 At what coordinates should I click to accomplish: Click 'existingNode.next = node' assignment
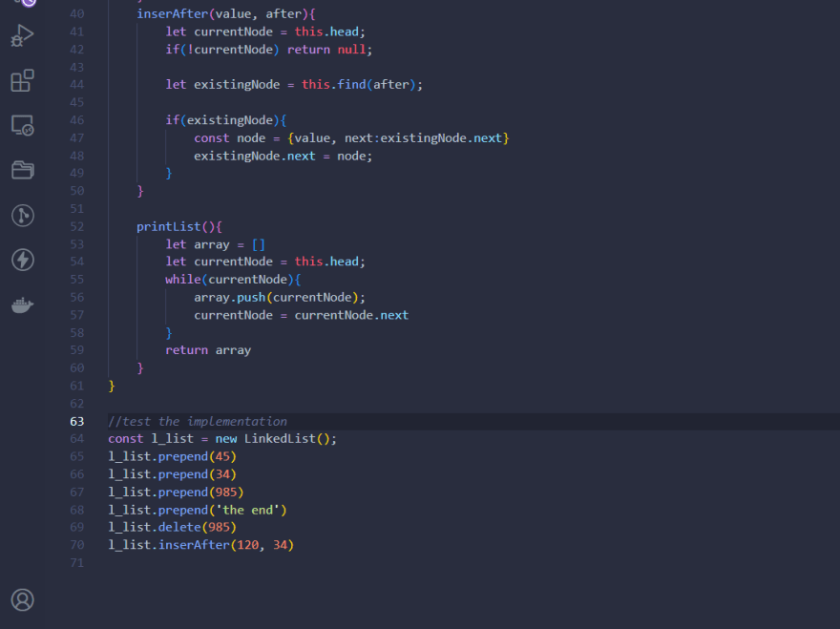point(283,156)
